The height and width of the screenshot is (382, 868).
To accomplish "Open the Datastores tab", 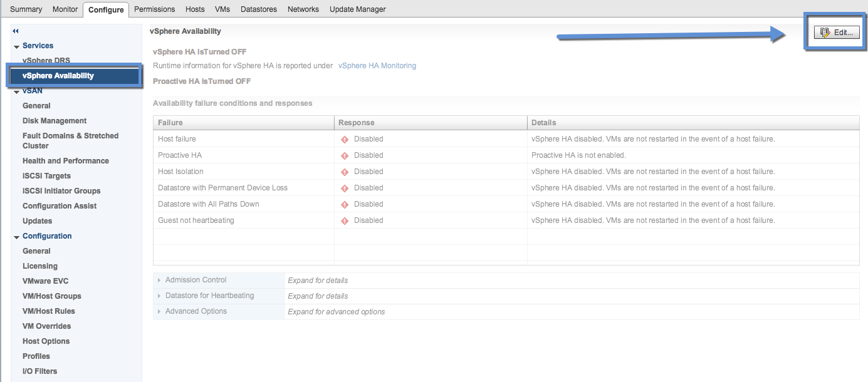I will pos(259,9).
